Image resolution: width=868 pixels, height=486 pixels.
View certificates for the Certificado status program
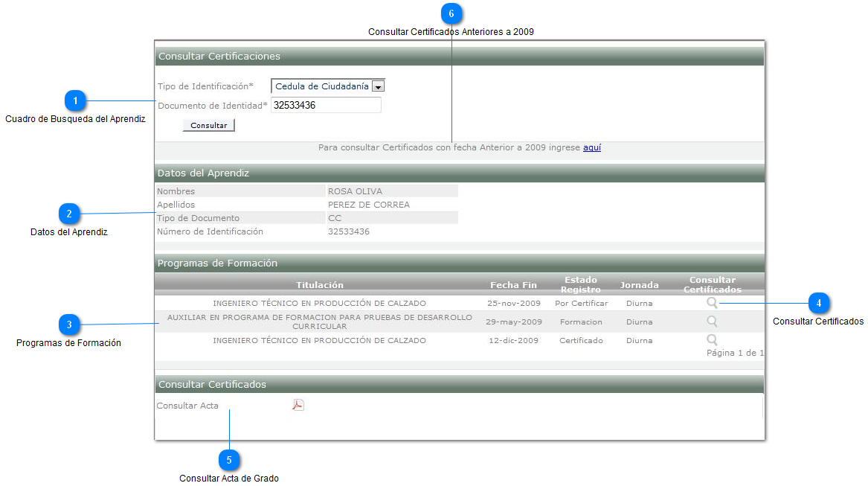pyautogui.click(x=712, y=339)
